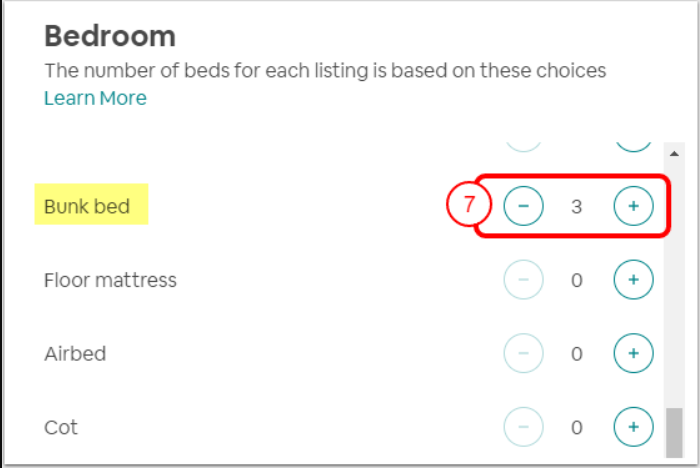Add an Airbed using the plus icon
Screen dimensions: 700x468
[x=632, y=353]
